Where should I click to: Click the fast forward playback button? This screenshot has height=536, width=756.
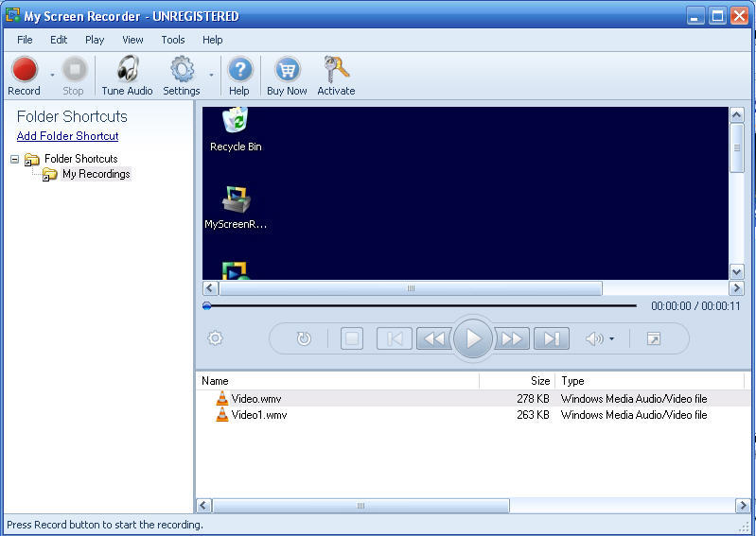tap(512, 338)
